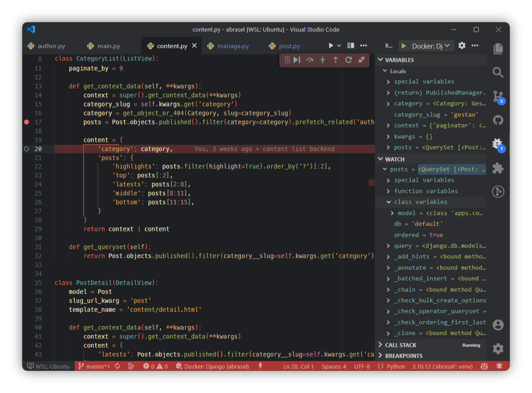
Task: Click the errors and warnings count in the status bar
Action: click(x=156, y=366)
